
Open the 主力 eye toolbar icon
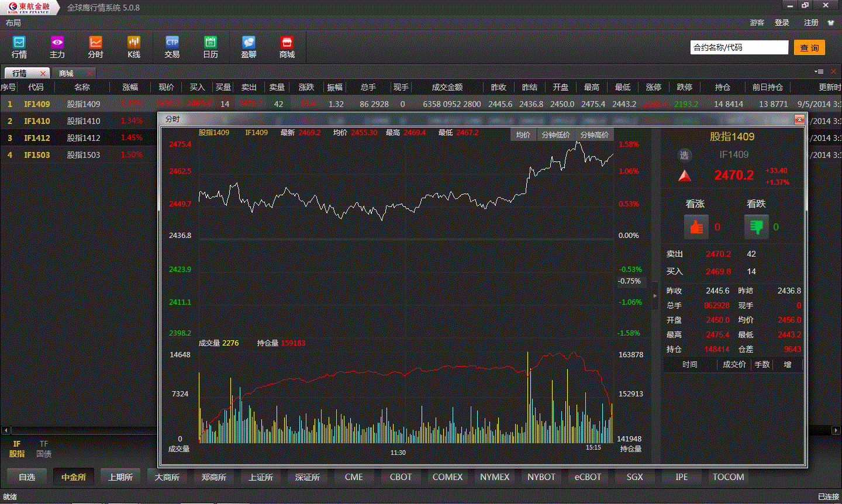tap(57, 47)
